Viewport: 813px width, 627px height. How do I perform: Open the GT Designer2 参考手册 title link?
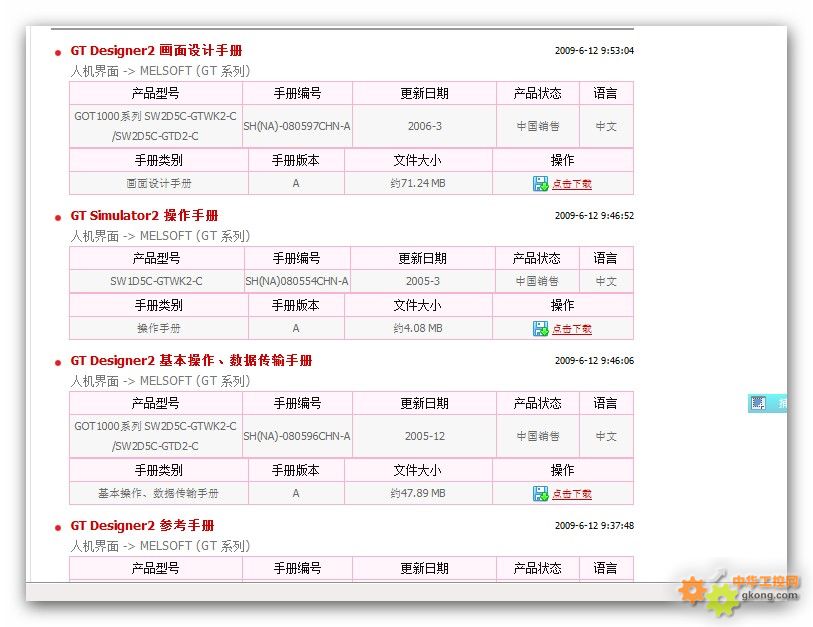(142, 526)
